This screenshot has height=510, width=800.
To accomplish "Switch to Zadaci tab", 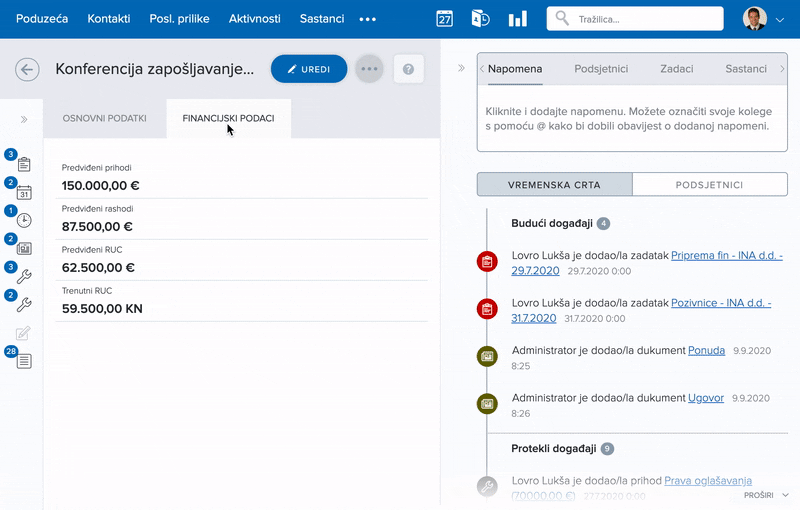I will [677, 69].
